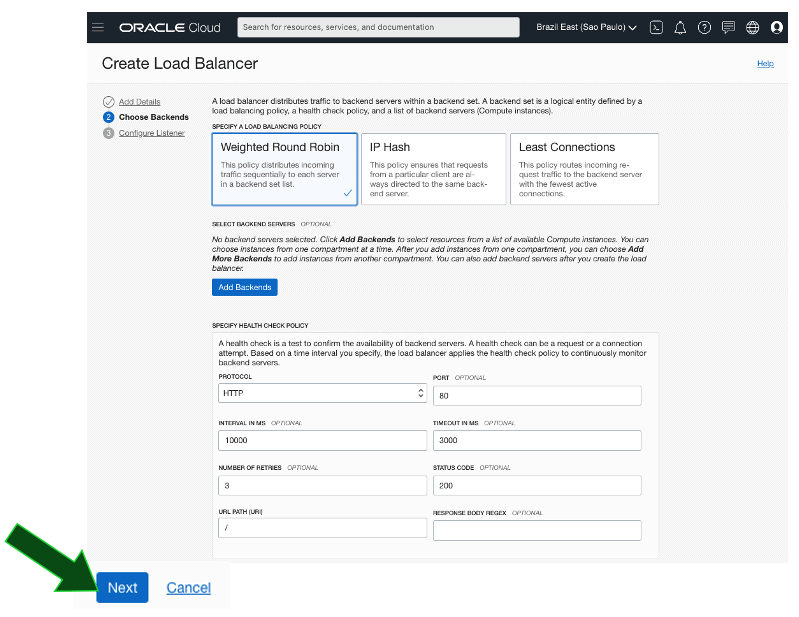799x617 pixels.
Task: Open the Cloud Shell developer tools icon
Action: tap(656, 27)
